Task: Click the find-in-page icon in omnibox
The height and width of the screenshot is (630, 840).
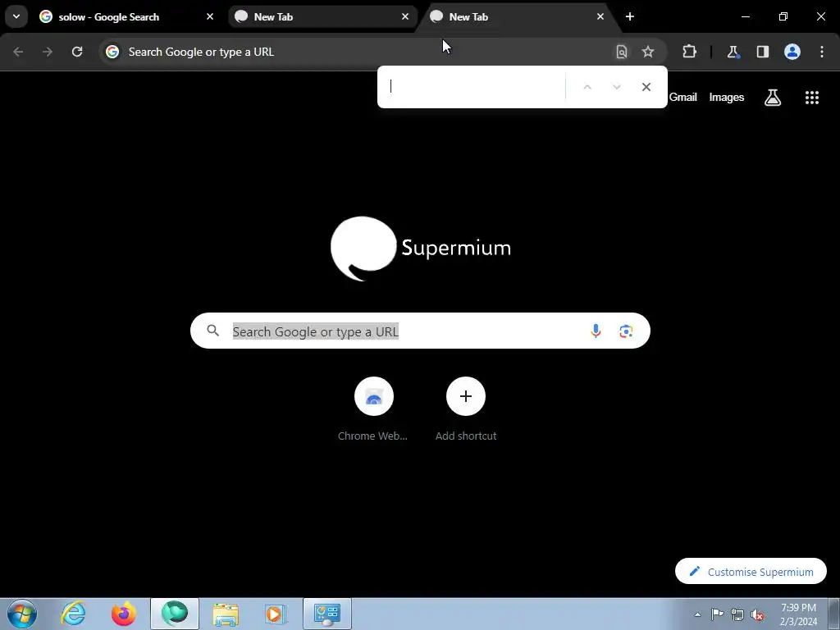Action: 622,52
